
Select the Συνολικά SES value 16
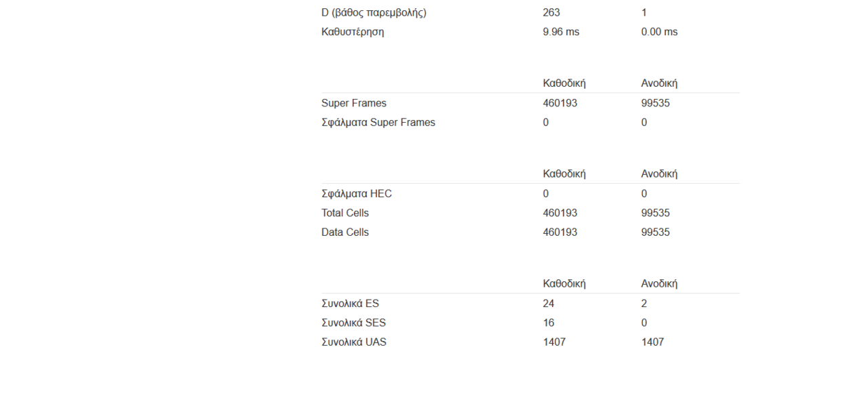(x=549, y=323)
